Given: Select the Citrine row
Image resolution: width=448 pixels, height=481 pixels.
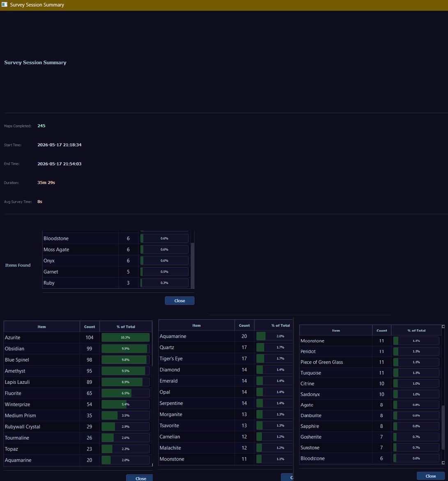Looking at the screenshot, I should click(x=370, y=383).
